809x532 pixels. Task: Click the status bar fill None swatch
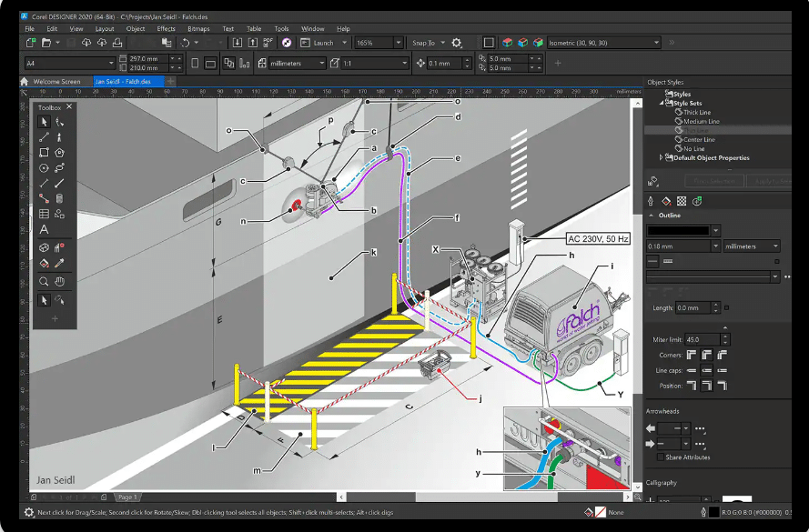(600, 512)
